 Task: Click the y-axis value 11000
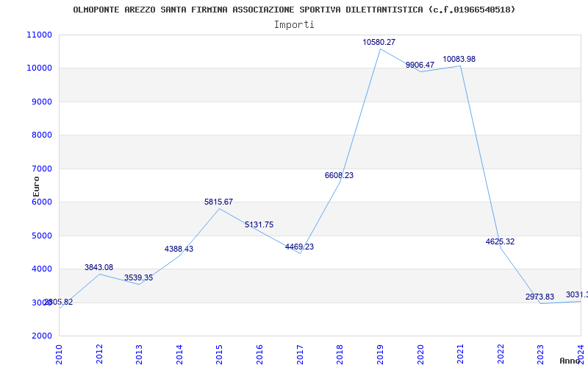(x=40, y=35)
